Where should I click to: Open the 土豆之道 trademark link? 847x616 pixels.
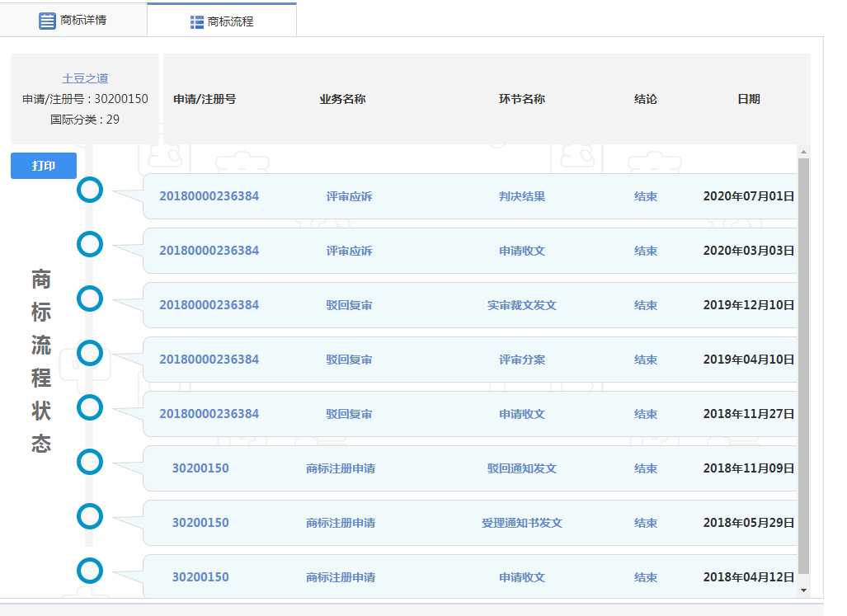(85, 78)
